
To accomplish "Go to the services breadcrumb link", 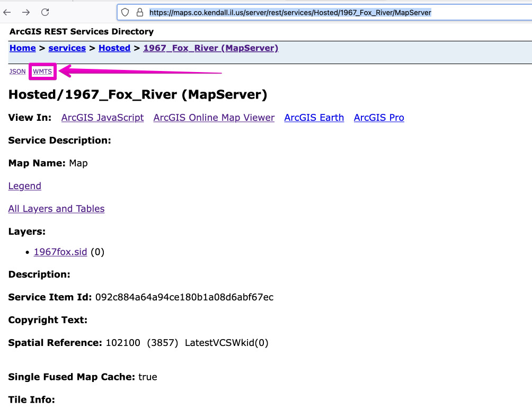I will tap(67, 48).
